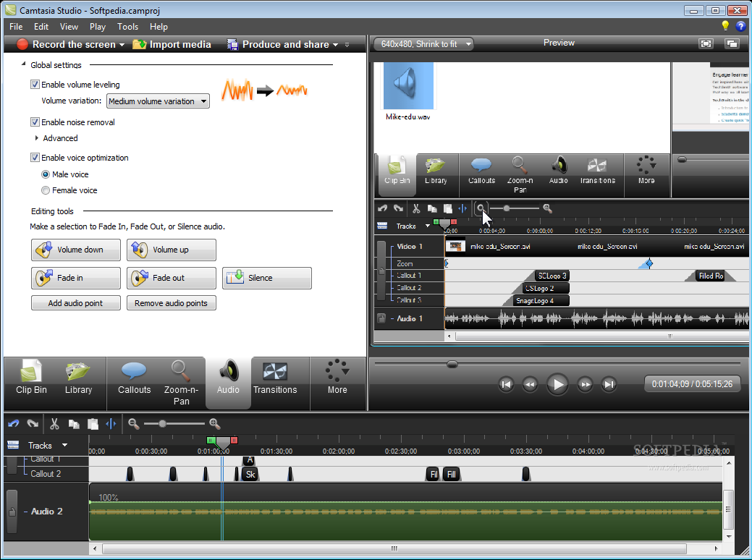Open the More tab with dotted arrow
Screen dimensions: 752x560
pyautogui.click(x=337, y=378)
